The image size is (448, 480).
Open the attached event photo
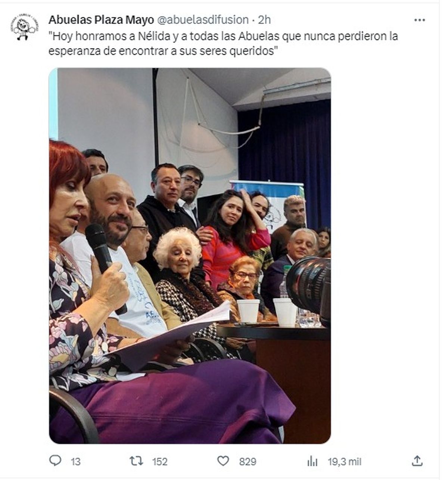click(190, 256)
